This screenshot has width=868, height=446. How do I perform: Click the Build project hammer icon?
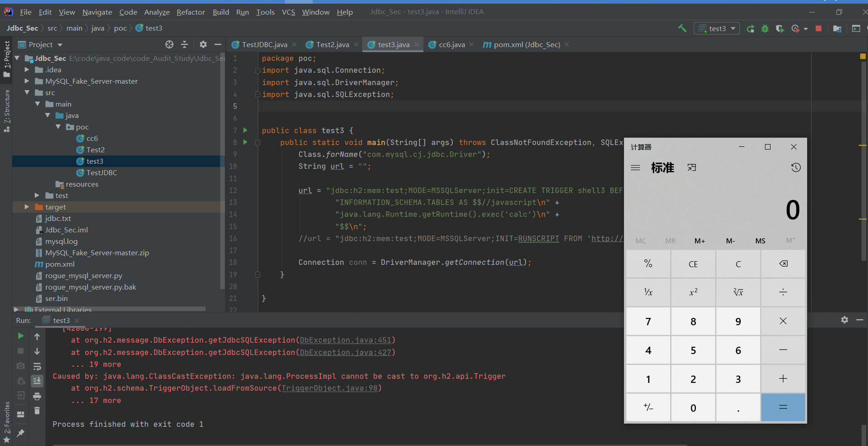click(682, 28)
